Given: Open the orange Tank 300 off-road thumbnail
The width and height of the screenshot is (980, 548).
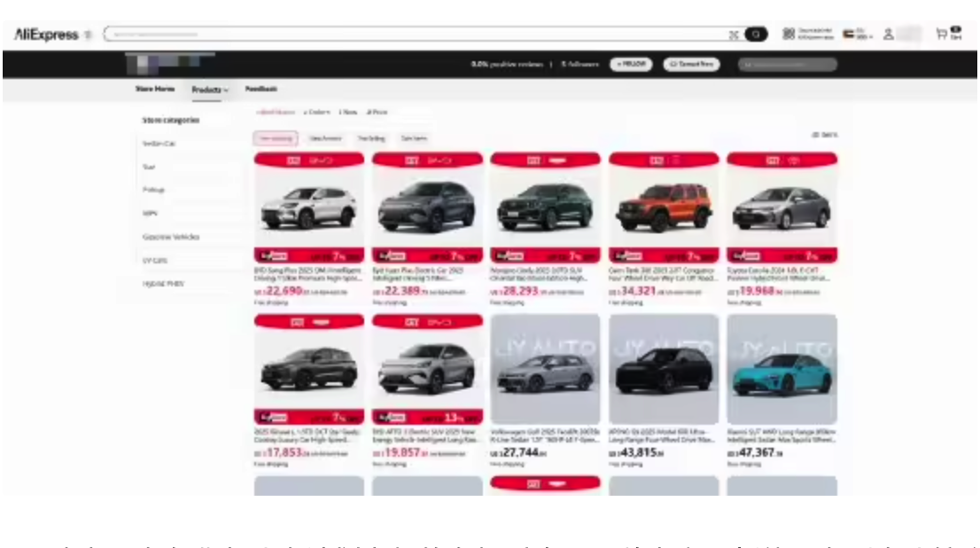Looking at the screenshot, I should point(664,207).
